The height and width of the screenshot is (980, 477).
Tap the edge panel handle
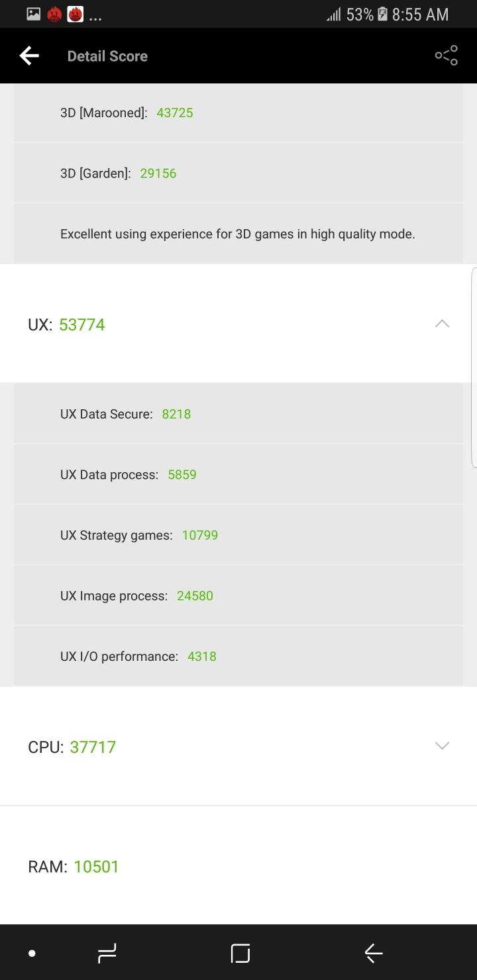pyautogui.click(x=474, y=367)
